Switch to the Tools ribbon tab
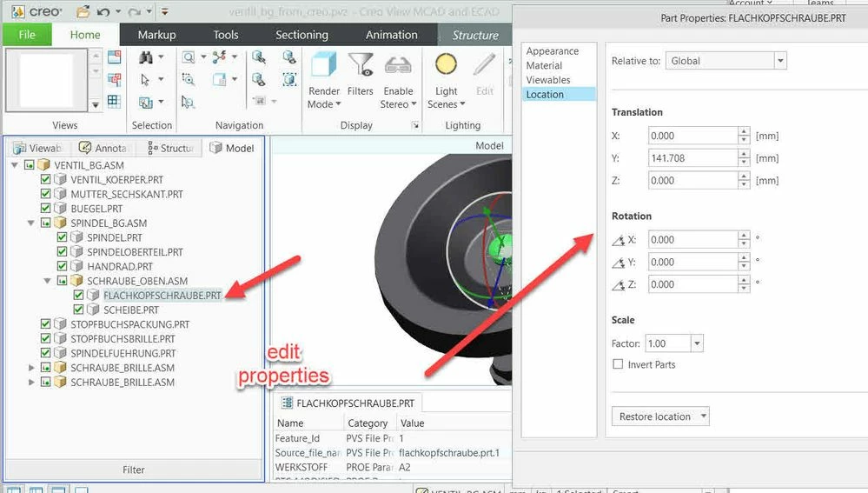This screenshot has width=868, height=493. click(x=226, y=35)
